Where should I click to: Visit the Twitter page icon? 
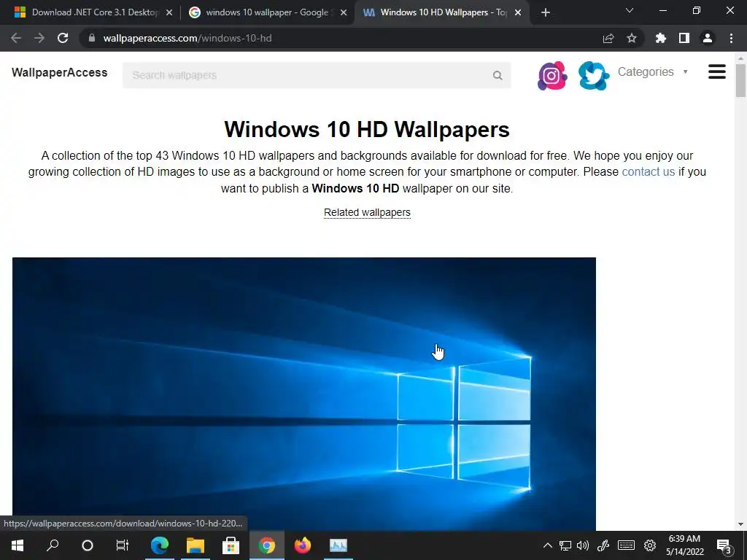point(594,75)
